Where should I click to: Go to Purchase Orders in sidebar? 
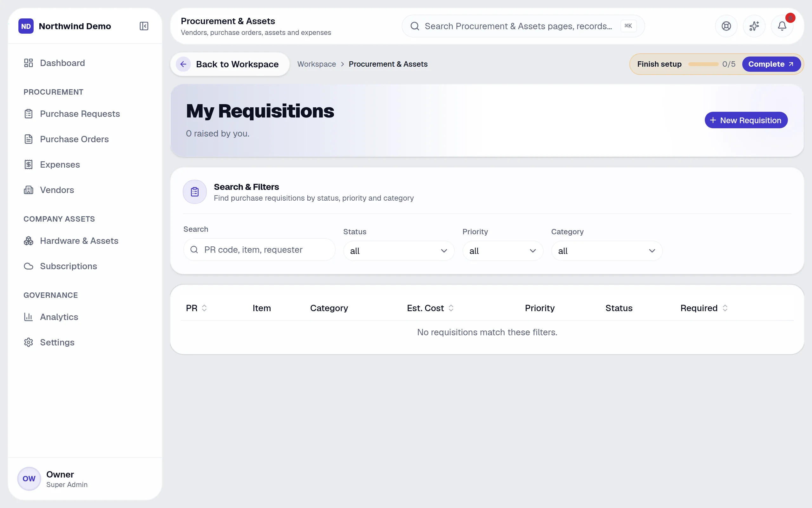(x=75, y=139)
